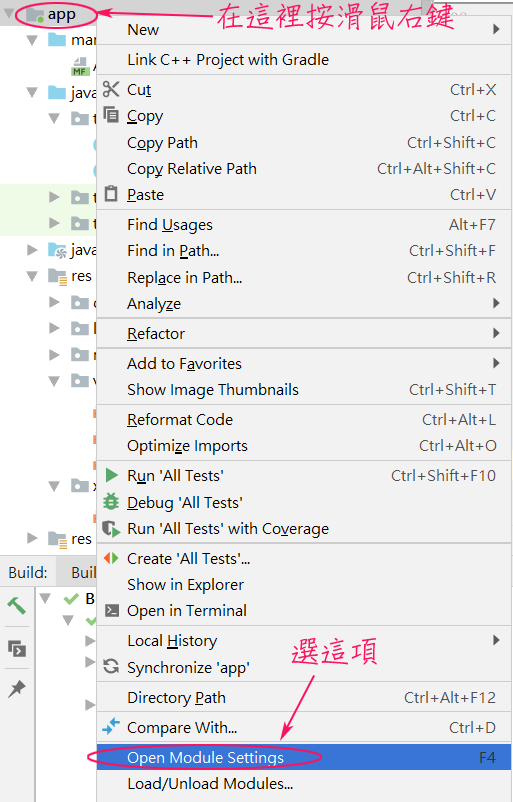The height and width of the screenshot is (802, 513).
Task: Expand the Local History submenu arrow
Action: [496, 640]
